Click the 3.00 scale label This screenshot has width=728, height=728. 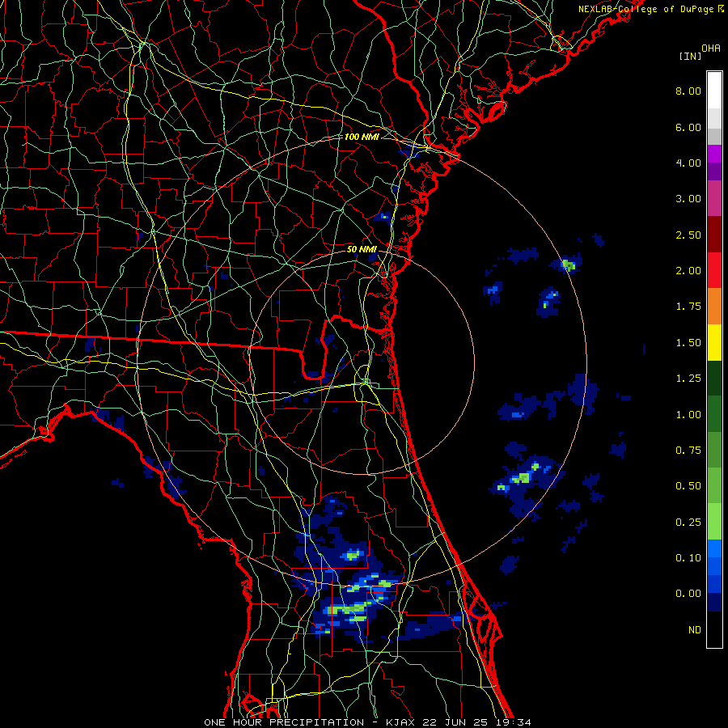pyautogui.click(x=688, y=199)
